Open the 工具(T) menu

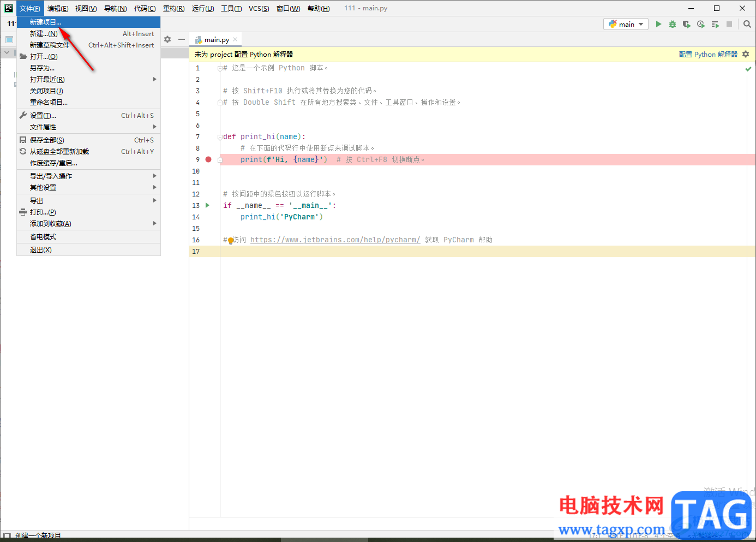click(231, 8)
